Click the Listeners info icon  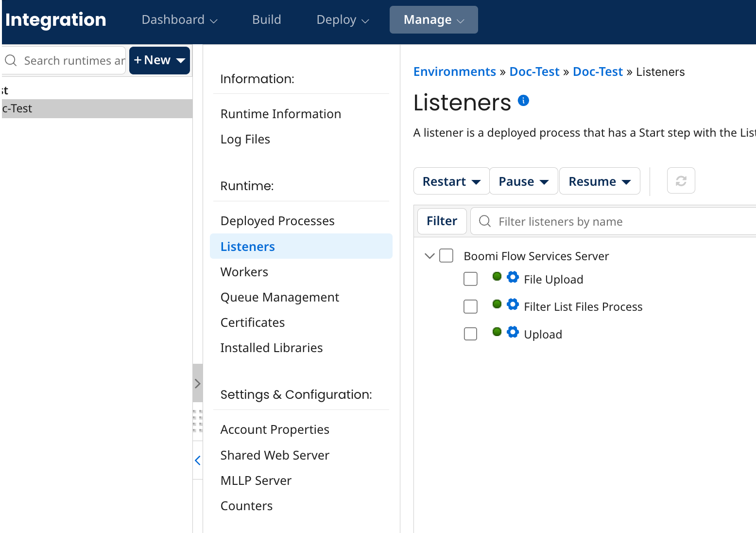523,100
